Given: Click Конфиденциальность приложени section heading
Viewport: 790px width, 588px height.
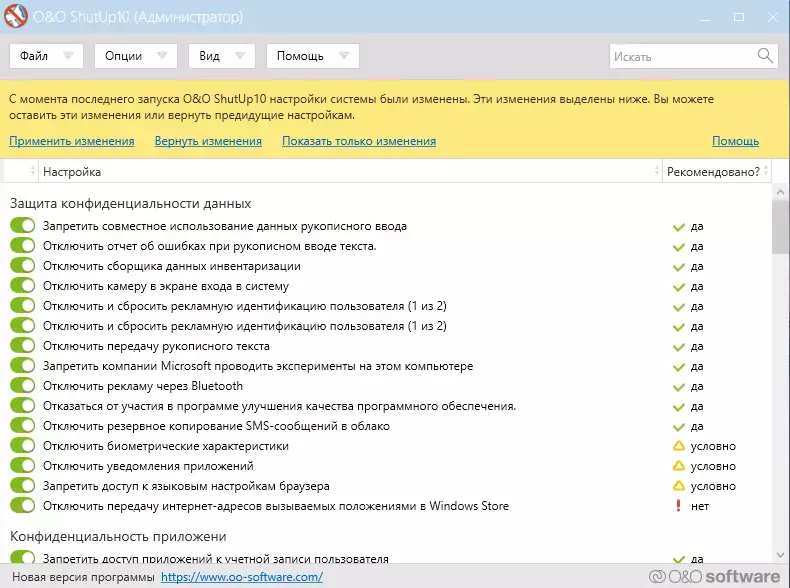Looking at the screenshot, I should 118,537.
